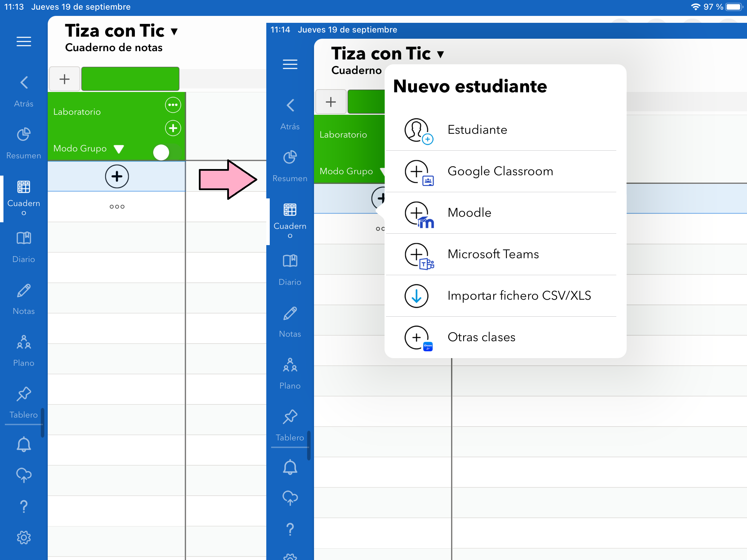Image resolution: width=747 pixels, height=560 pixels.
Task: Go back with the left Atrás arrow
Action: click(24, 83)
